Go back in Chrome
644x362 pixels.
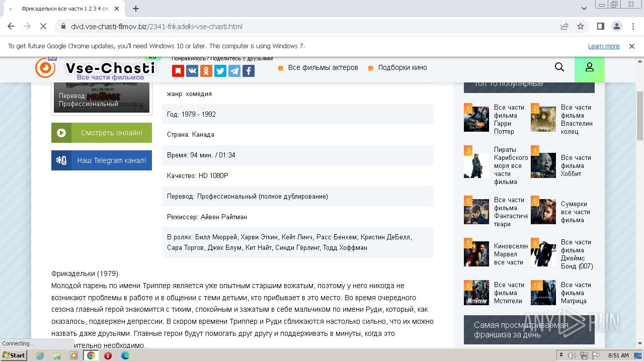point(11,26)
